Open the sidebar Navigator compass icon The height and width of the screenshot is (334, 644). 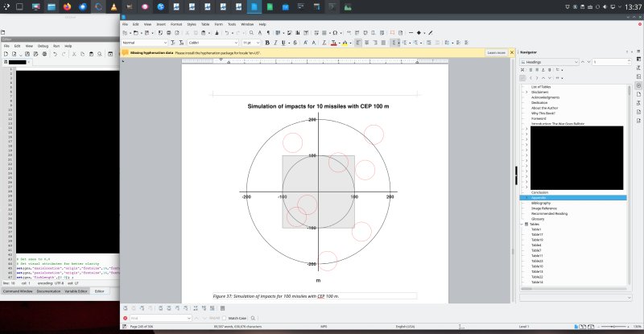pyautogui.click(x=638, y=85)
